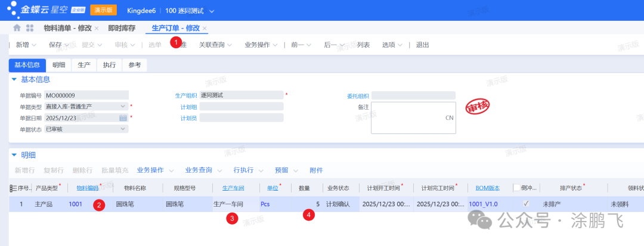Close the 物料清单 - 修改 tab
The height and width of the screenshot is (246, 644).
97,29
